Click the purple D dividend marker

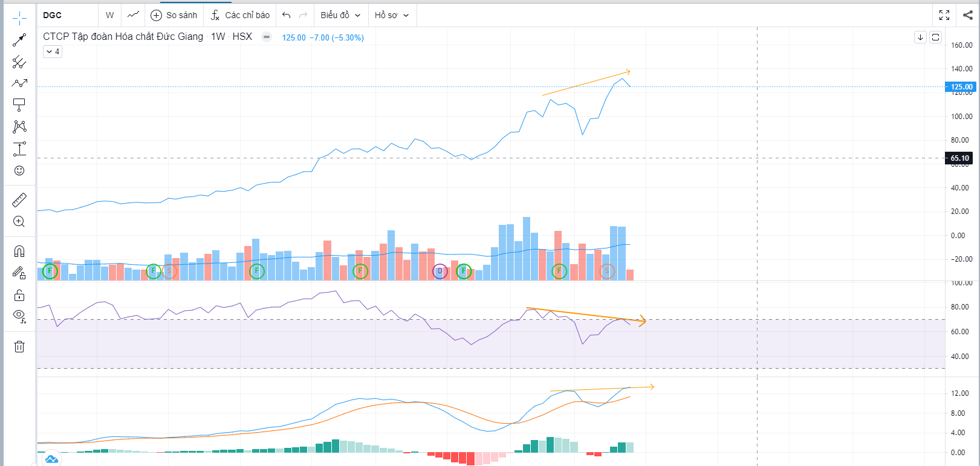[440, 271]
